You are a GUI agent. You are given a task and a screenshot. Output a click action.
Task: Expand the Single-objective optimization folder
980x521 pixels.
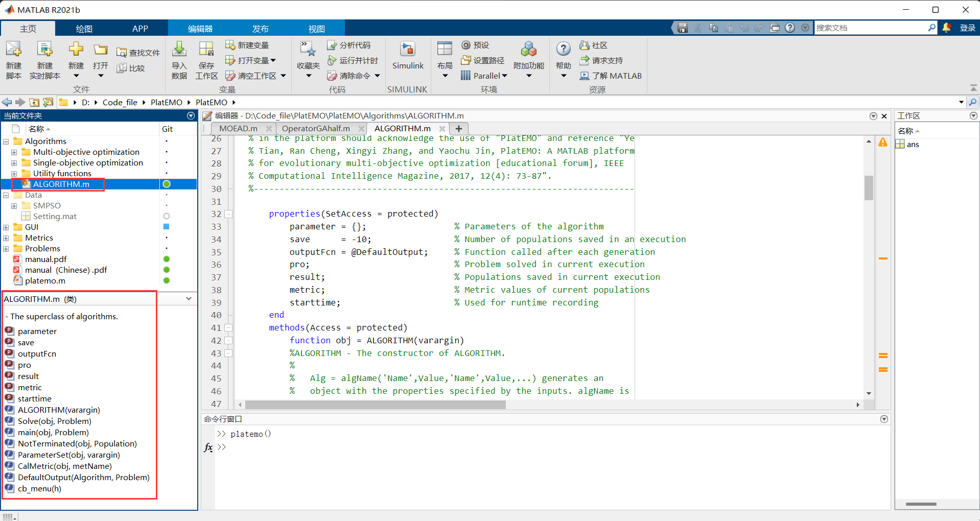(x=14, y=163)
